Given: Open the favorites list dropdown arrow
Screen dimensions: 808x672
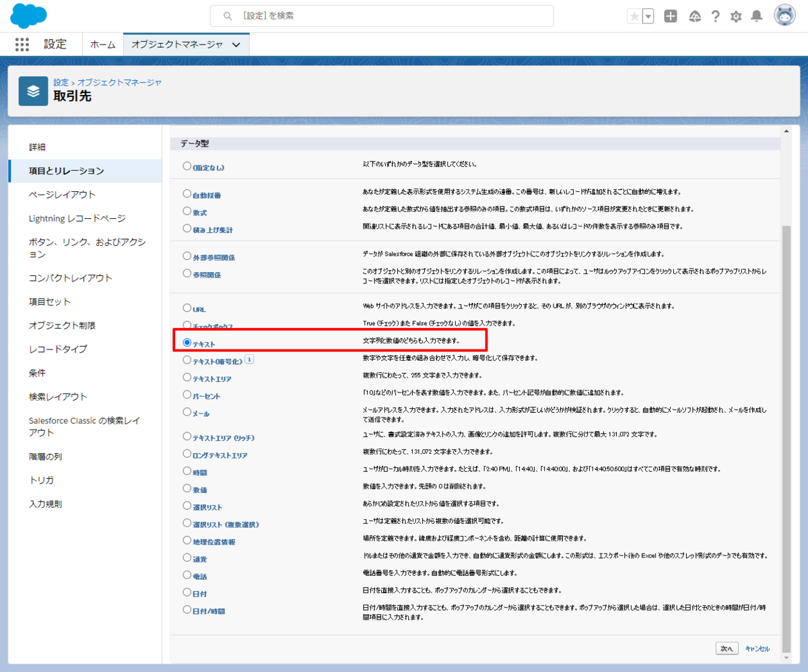Looking at the screenshot, I should pyautogui.click(x=648, y=16).
